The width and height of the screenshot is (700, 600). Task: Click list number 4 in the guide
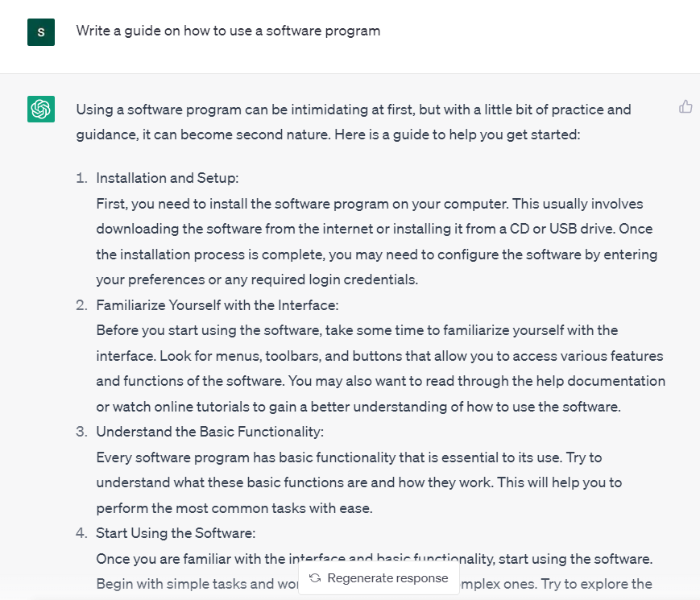[81, 533]
